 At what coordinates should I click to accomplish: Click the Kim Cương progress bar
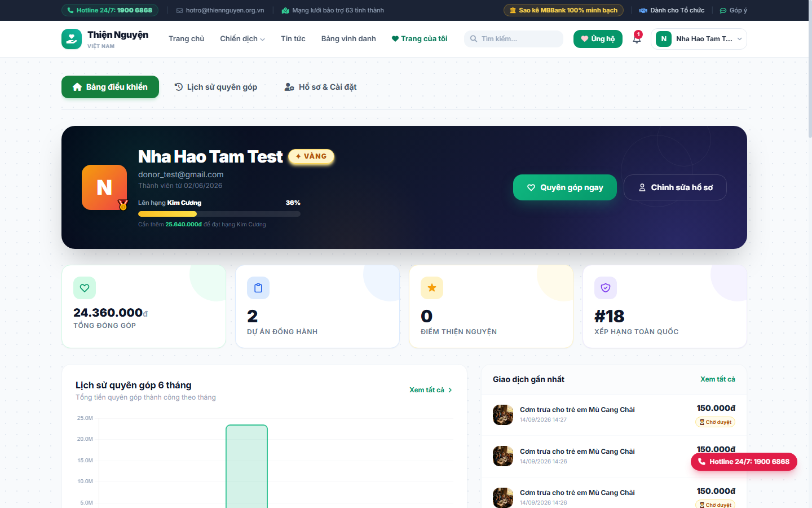tap(219, 214)
